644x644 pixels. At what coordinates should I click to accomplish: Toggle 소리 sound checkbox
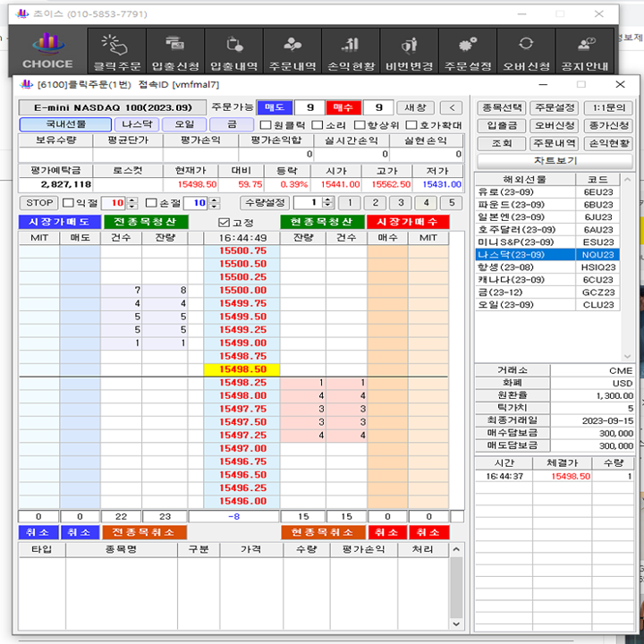point(317,125)
